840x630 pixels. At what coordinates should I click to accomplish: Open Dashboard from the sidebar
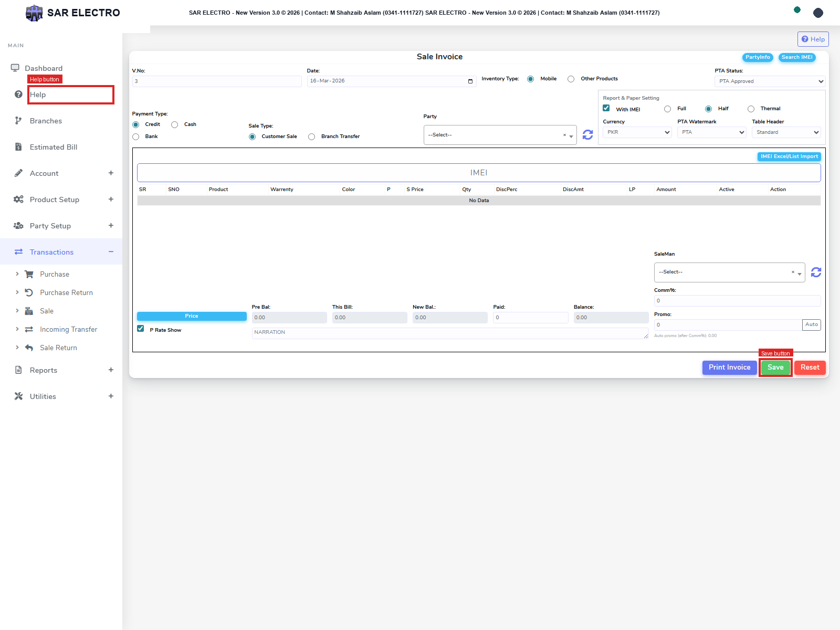[x=44, y=68]
